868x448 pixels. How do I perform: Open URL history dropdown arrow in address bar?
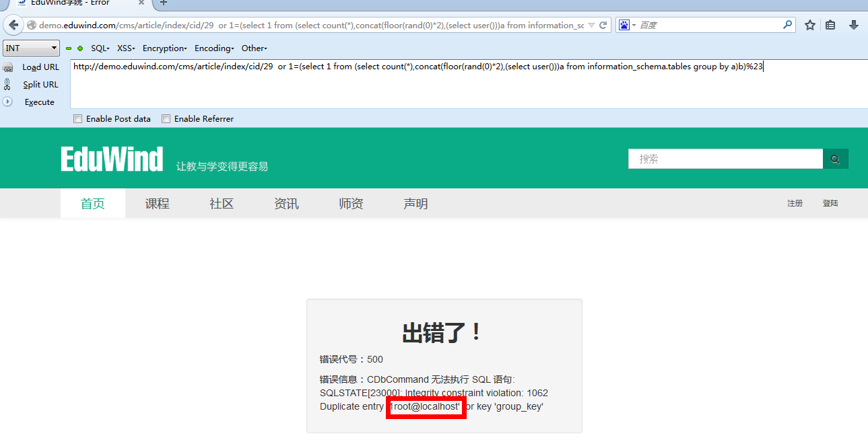point(591,26)
